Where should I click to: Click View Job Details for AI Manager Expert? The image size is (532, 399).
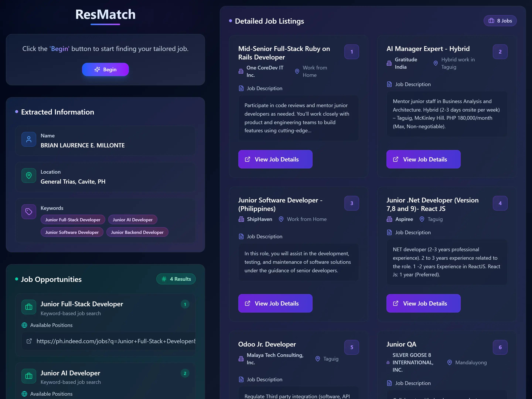tap(423, 159)
